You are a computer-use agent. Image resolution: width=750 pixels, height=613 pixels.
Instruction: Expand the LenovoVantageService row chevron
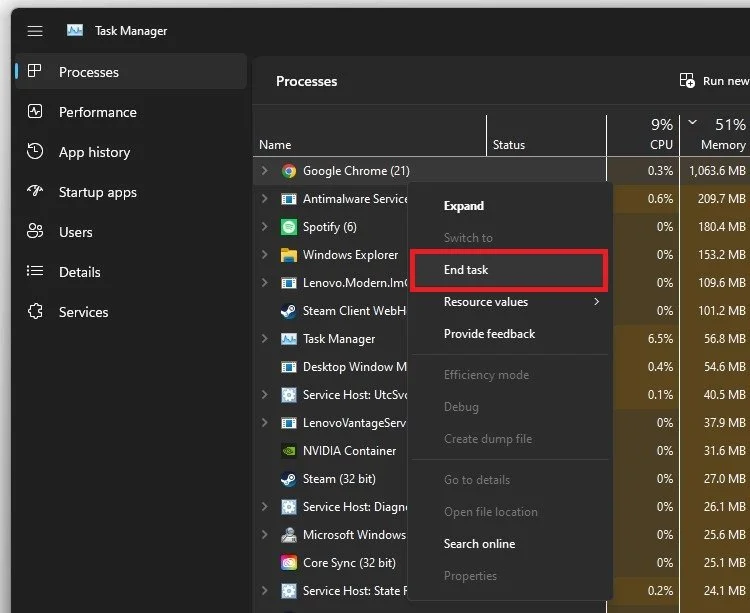pos(264,423)
